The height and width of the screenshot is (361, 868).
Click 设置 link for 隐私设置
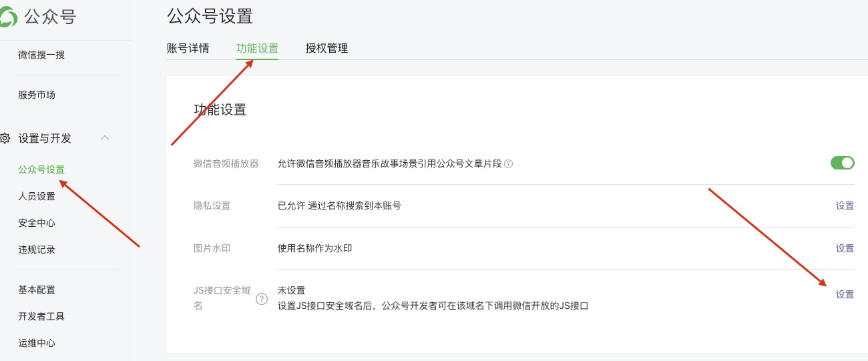click(845, 206)
